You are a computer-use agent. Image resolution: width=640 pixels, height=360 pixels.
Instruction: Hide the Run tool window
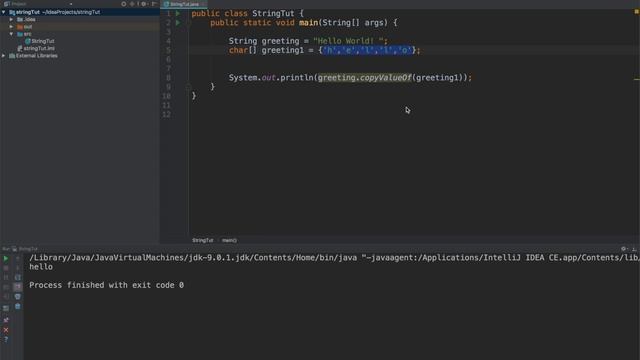tap(634, 249)
